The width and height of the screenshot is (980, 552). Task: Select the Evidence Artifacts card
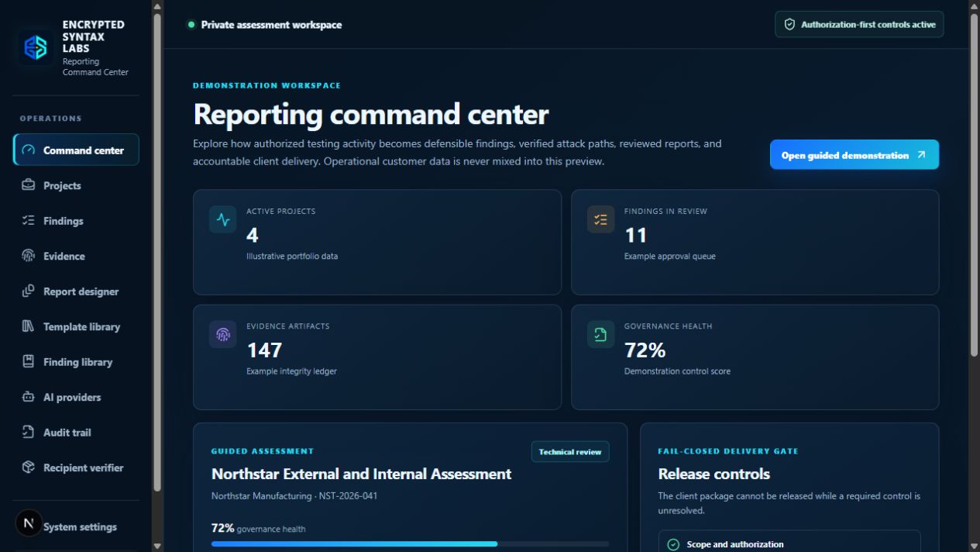coord(377,357)
